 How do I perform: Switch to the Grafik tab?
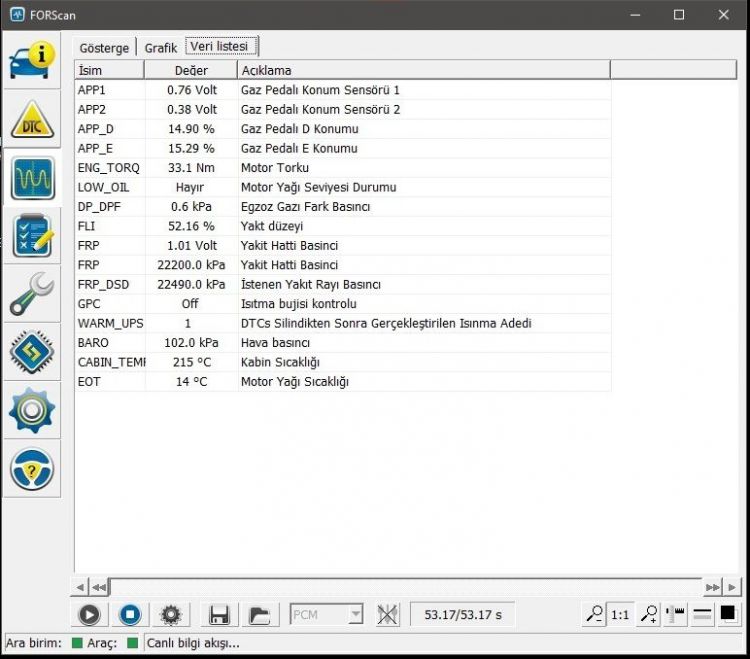[x=161, y=48]
